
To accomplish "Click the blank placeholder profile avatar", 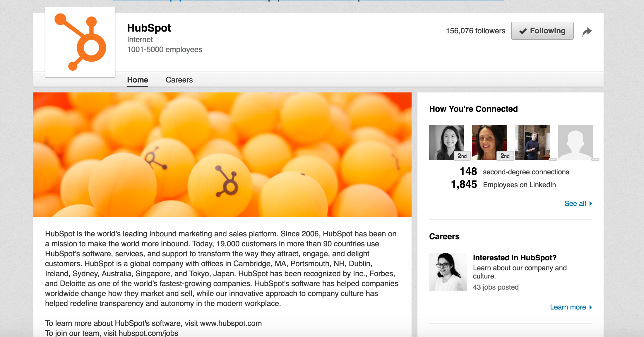I will pos(575,142).
